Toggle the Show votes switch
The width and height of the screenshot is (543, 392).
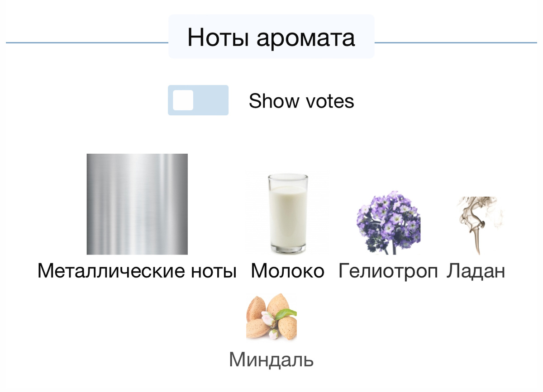click(198, 100)
